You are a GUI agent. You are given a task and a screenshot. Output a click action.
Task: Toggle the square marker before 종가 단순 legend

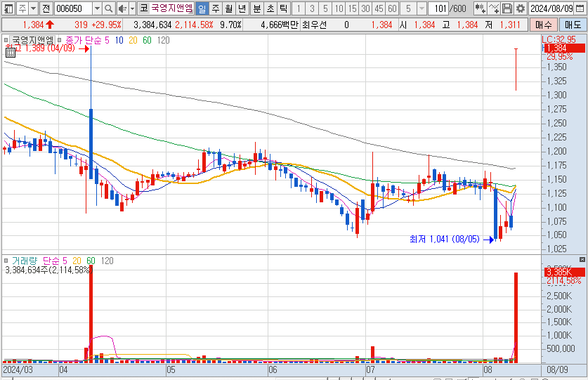click(59, 40)
